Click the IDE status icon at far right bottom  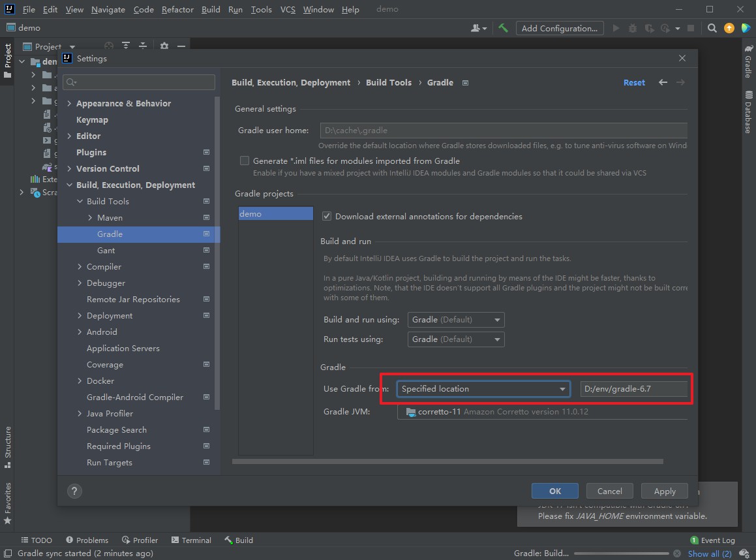pos(744,553)
